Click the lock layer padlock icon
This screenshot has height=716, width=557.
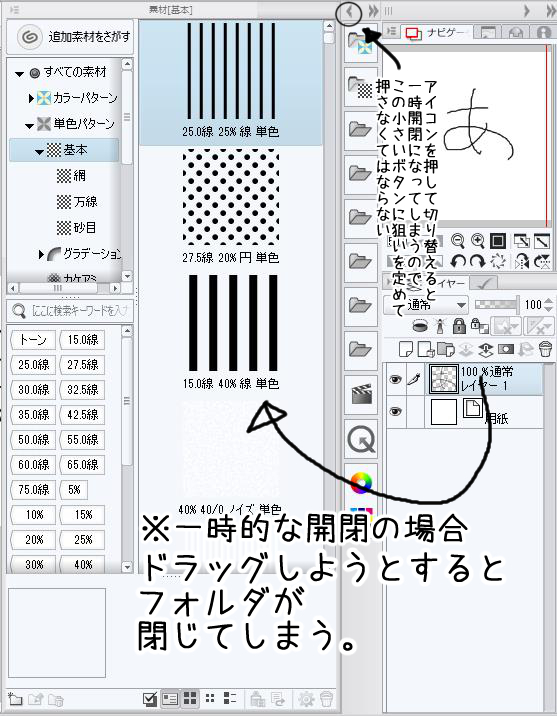pos(459,326)
